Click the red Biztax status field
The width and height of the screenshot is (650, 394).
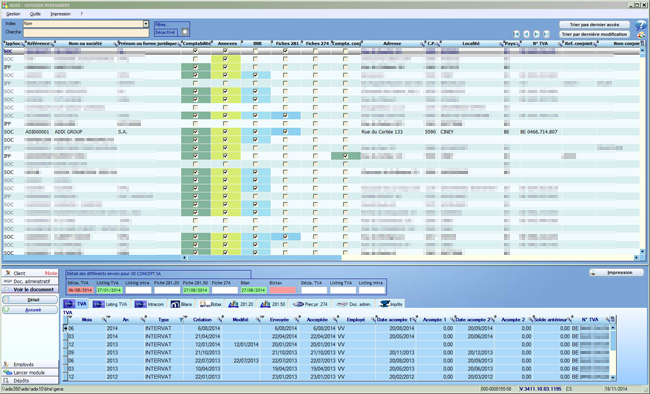point(282,290)
